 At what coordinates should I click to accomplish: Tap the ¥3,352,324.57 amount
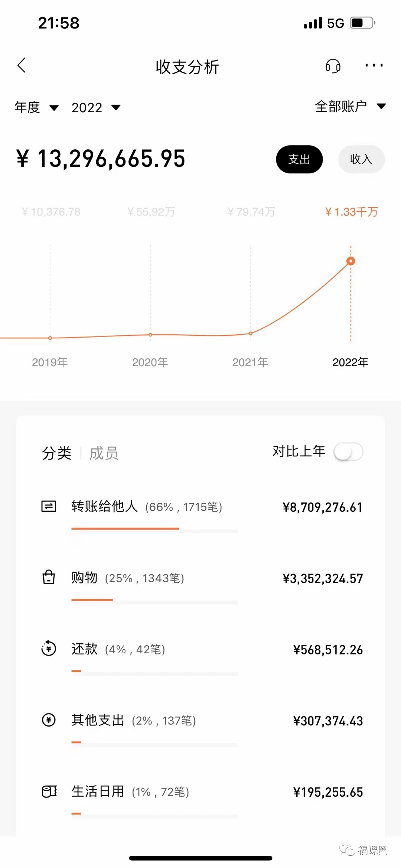point(322,578)
